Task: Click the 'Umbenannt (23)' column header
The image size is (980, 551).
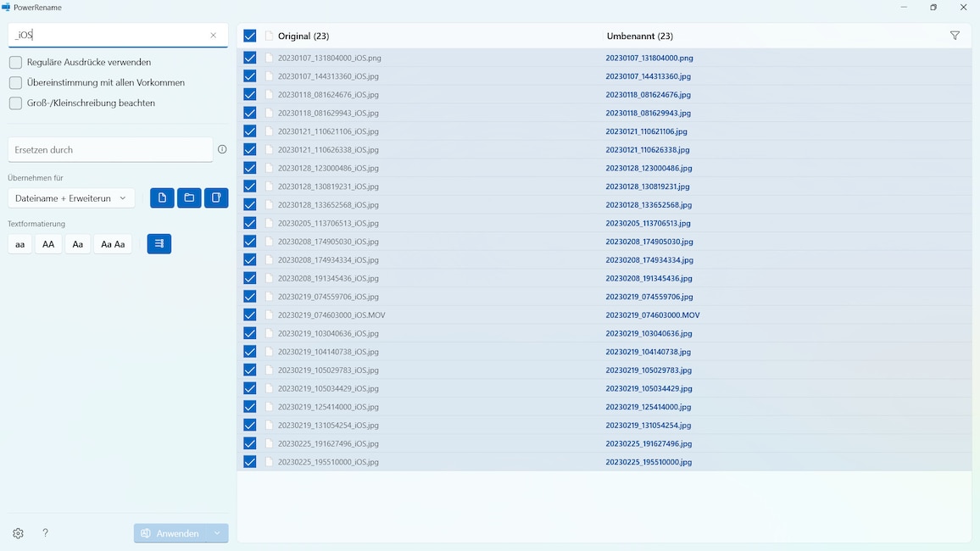Action: 640,36
